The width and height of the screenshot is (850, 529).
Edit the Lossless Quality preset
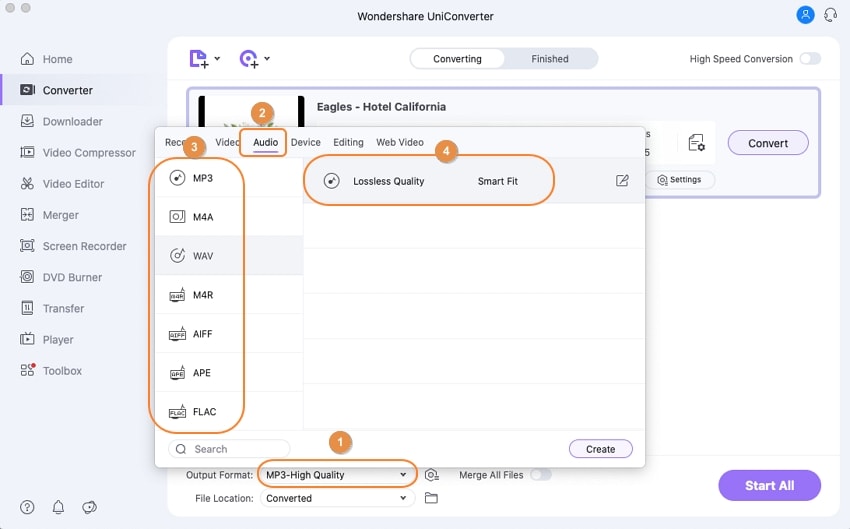[622, 181]
